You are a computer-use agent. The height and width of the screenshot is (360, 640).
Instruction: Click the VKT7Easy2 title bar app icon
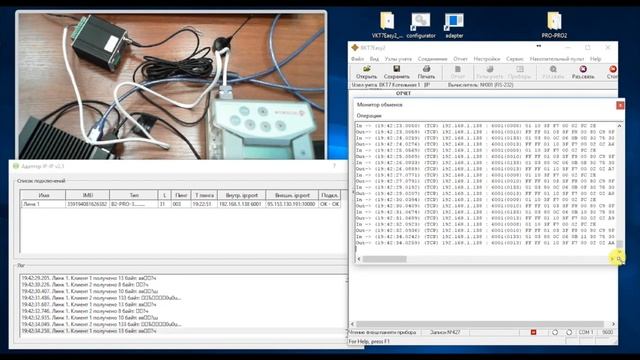(355, 48)
